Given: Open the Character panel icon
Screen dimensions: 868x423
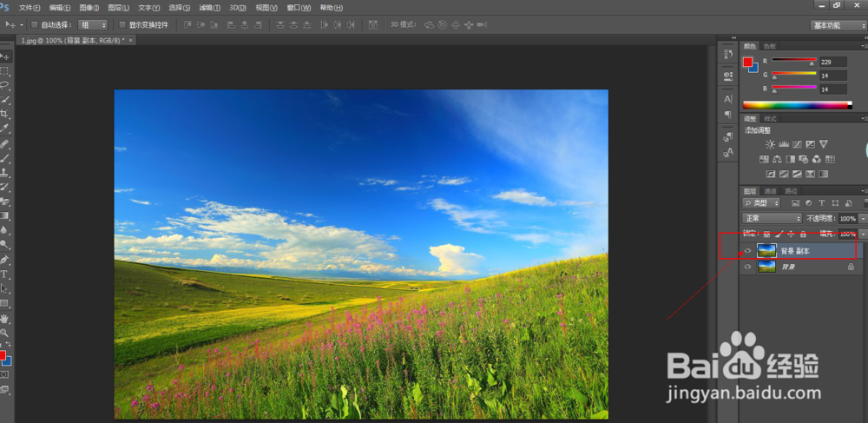Looking at the screenshot, I should click(x=728, y=99).
